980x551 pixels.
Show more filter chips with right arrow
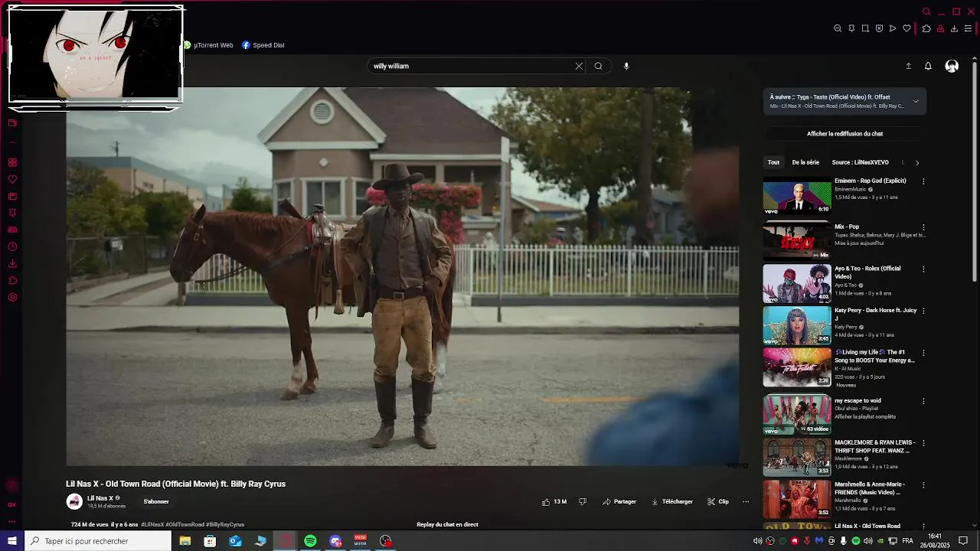917,162
